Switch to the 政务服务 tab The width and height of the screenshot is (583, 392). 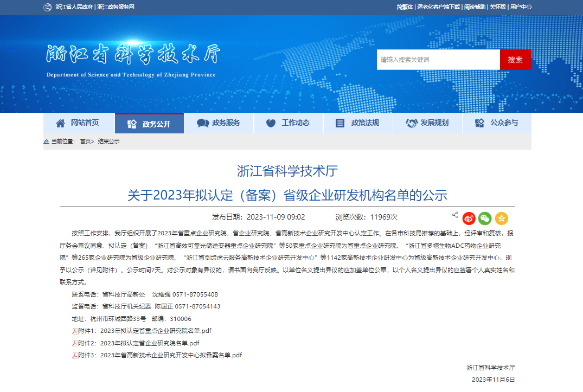click(x=219, y=123)
